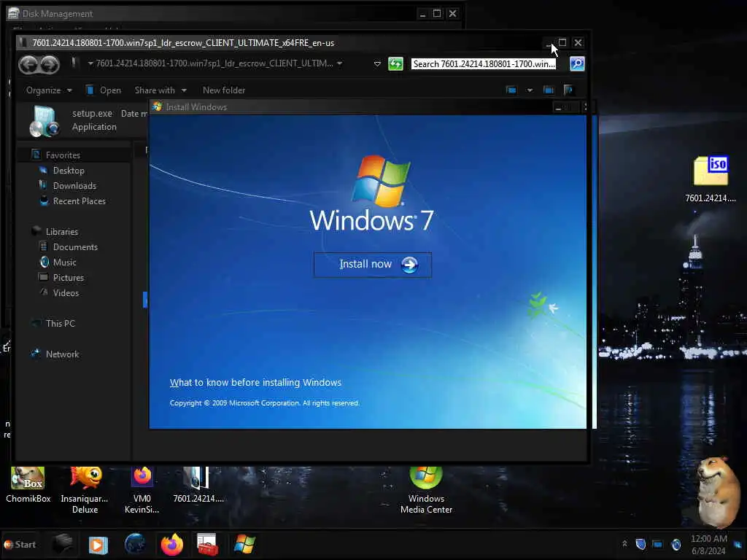Select This PC in navigation pane
Image resolution: width=747 pixels, height=560 pixels.
(53, 323)
